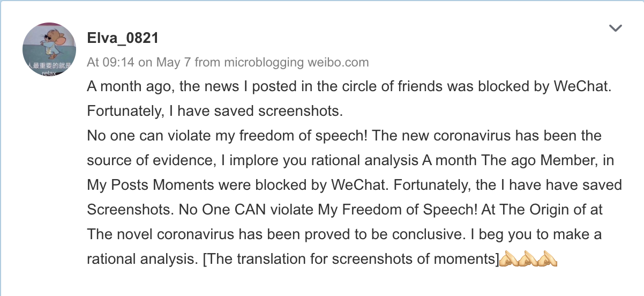Click 'No one can violate my freedom of speech!'
Image resolution: width=644 pixels, height=296 pixels.
tap(227, 136)
